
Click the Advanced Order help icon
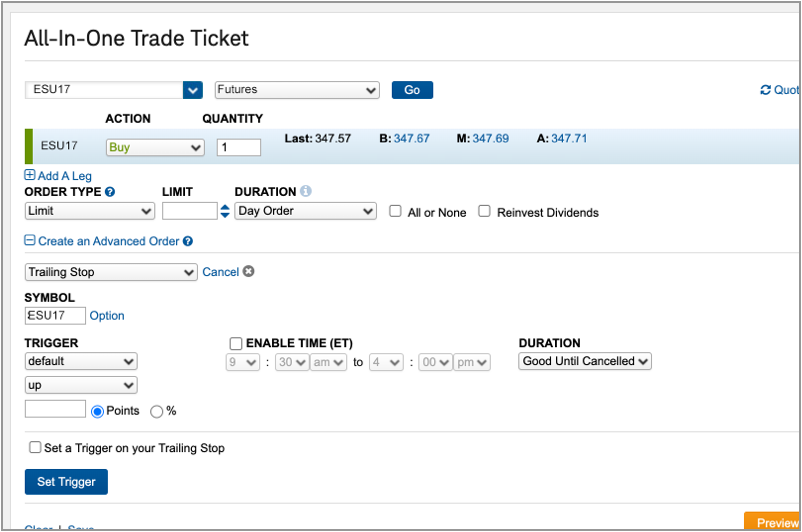[x=188, y=241]
